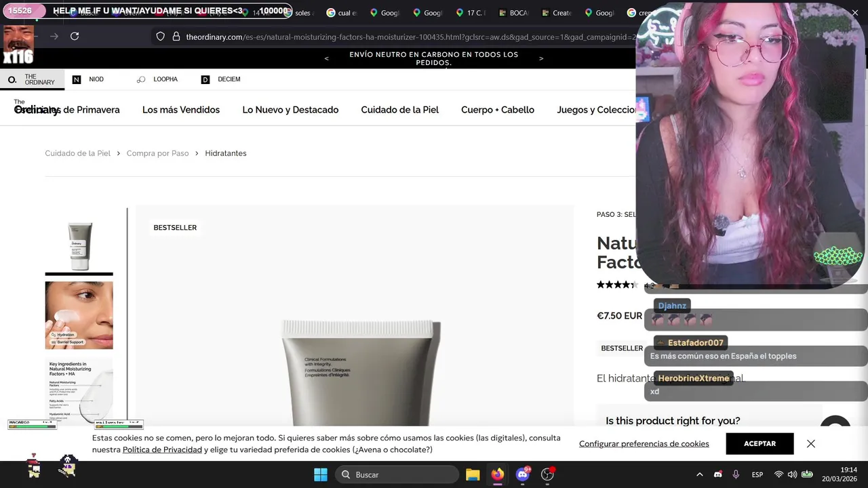Image resolution: width=868 pixels, height=488 pixels.
Task: Switch to the "17 C." maps tab
Action: (x=471, y=13)
